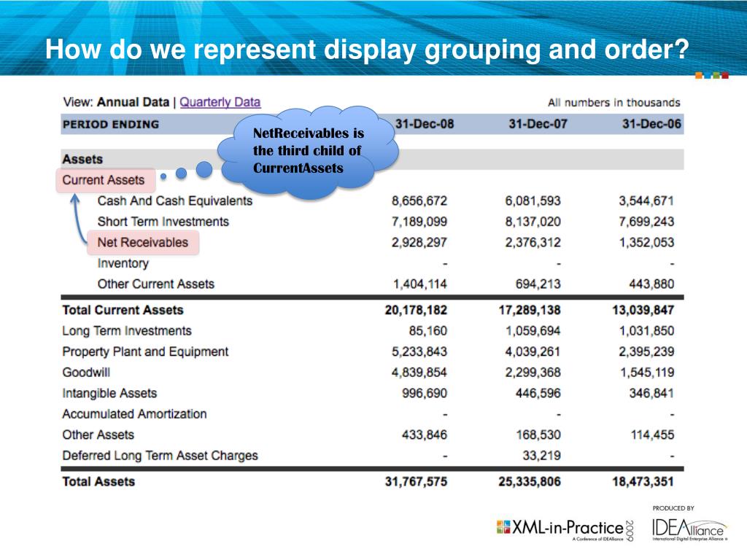Click value 7,189,099 short term investments
Screen dimensions: 747x560
[x=419, y=222]
